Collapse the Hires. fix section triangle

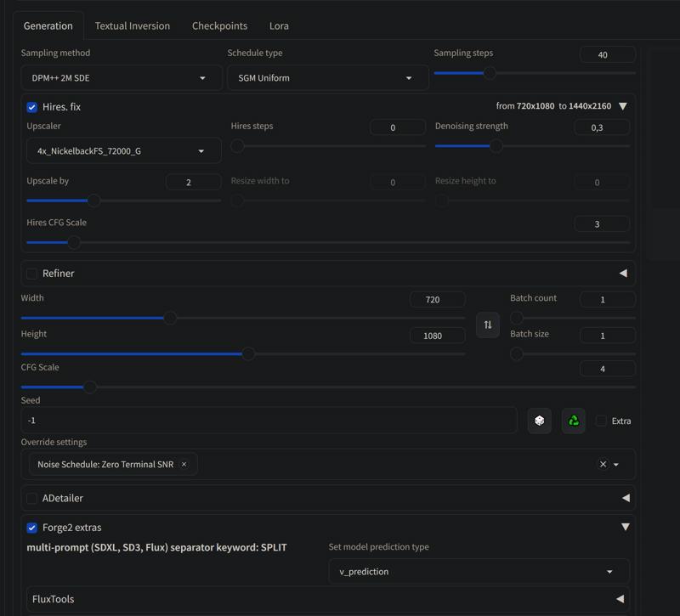(623, 106)
